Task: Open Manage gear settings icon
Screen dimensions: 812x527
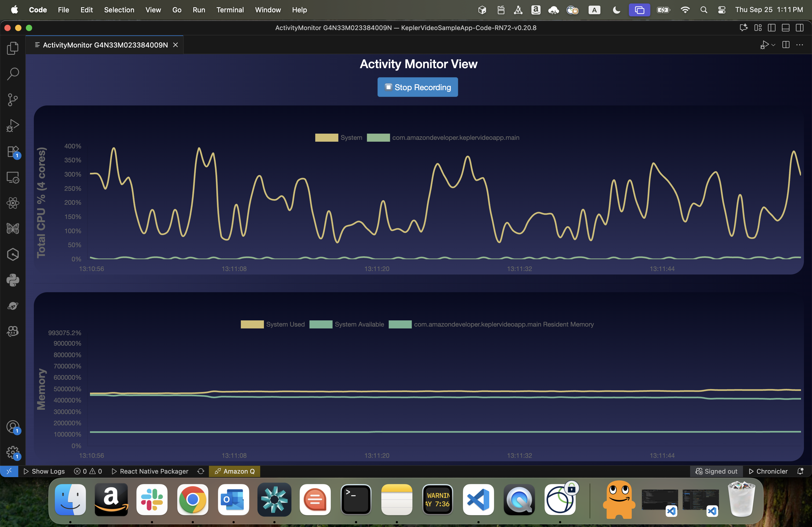Action: pyautogui.click(x=13, y=453)
